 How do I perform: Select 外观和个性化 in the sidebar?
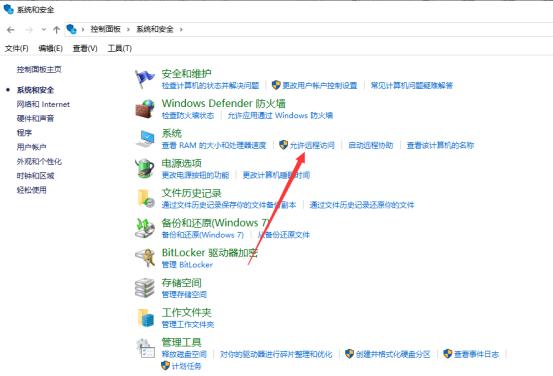[x=39, y=162]
